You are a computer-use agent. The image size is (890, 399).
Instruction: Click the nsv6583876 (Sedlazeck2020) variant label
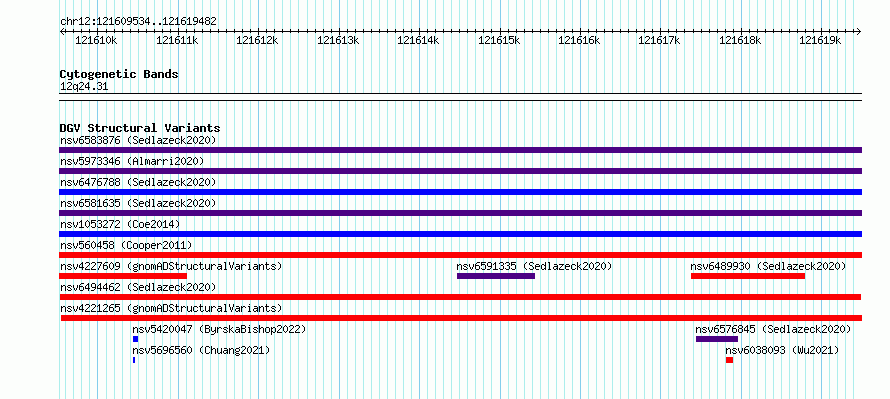pos(138,140)
